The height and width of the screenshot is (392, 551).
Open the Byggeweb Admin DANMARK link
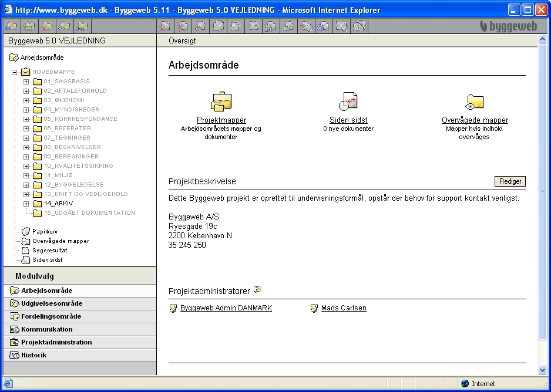(x=226, y=308)
